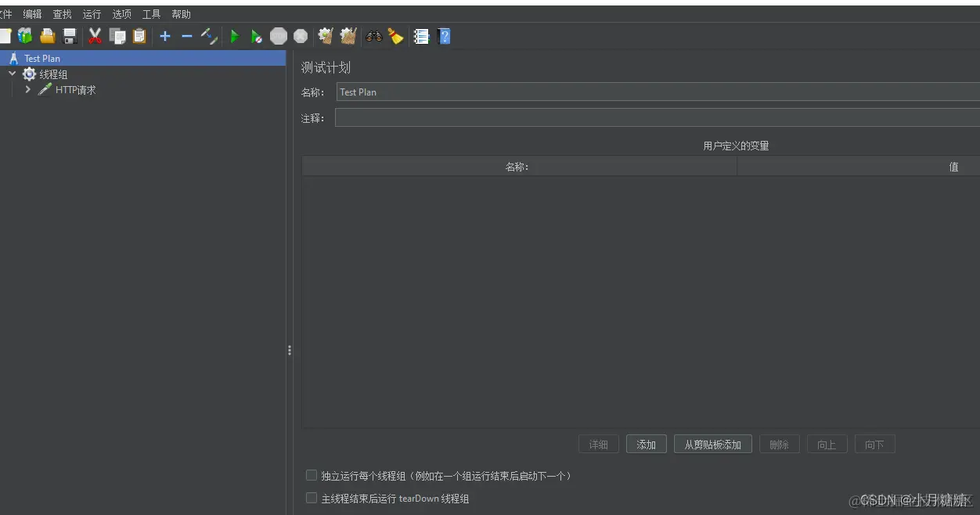This screenshot has width=980, height=515.
Task: Open the 选项 menu
Action: click(x=121, y=13)
